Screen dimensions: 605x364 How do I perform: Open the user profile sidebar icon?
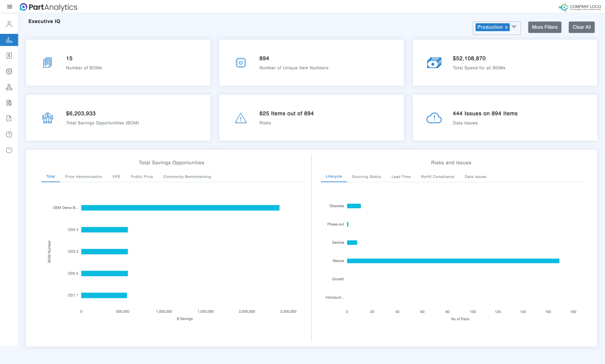[9, 24]
